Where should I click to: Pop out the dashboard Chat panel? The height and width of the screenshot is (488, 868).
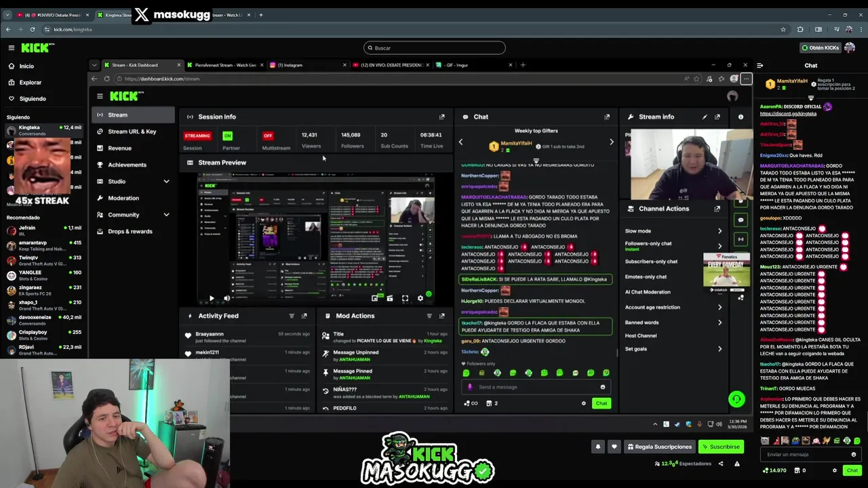(607, 117)
